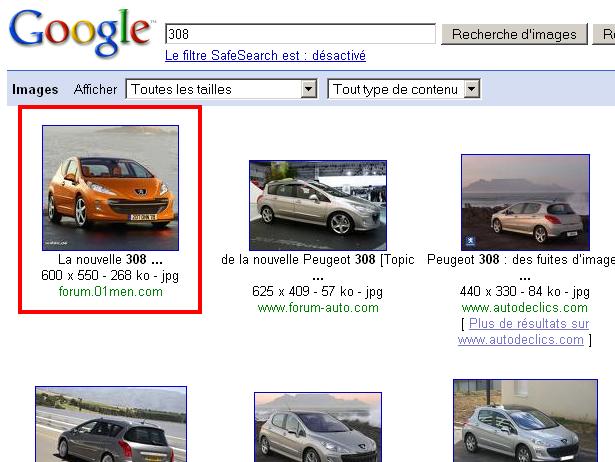
Task: Click the 'La nouvelle 308 ...' caption
Action: (x=110, y=259)
